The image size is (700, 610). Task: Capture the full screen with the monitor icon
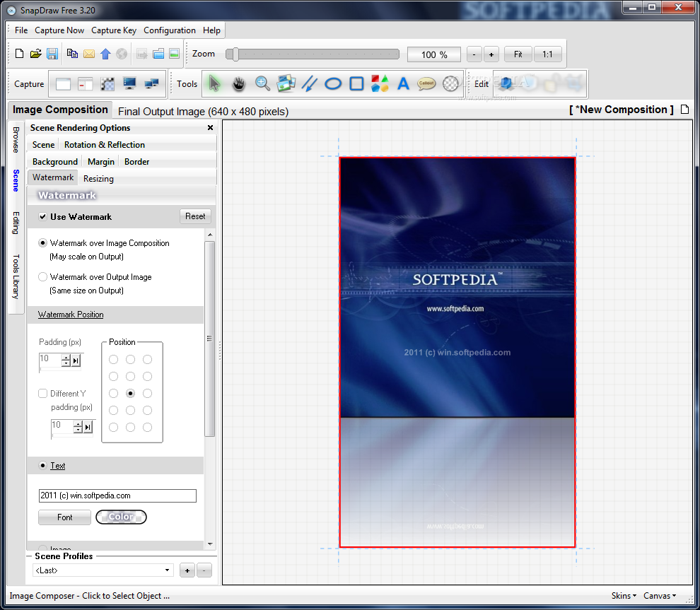tap(129, 84)
